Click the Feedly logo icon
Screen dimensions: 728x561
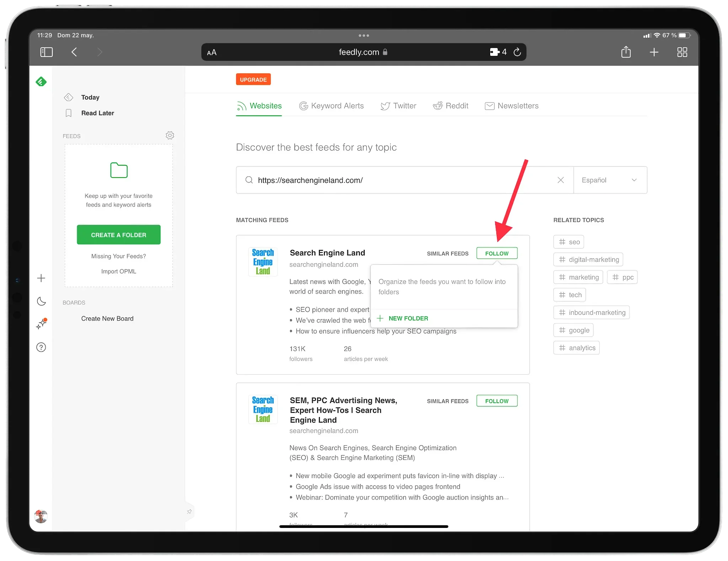(x=41, y=82)
